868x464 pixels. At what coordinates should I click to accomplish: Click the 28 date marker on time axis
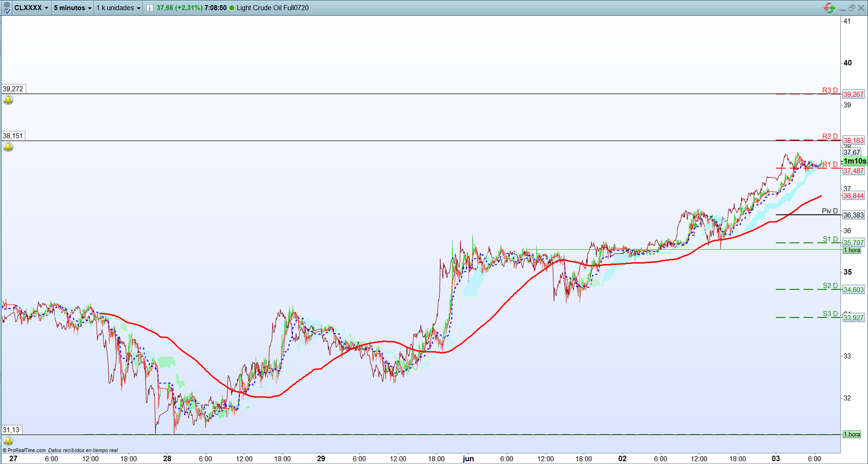pos(167,458)
